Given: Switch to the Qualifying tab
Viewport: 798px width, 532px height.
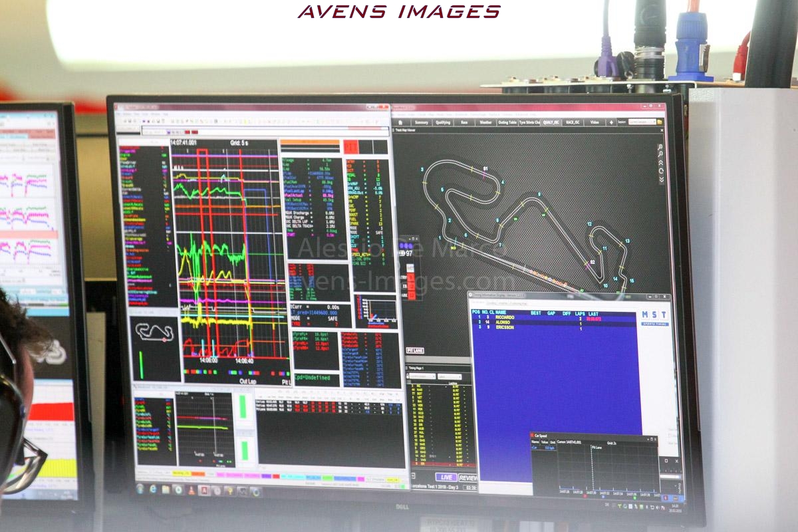Looking at the screenshot, I should pyautogui.click(x=443, y=122).
